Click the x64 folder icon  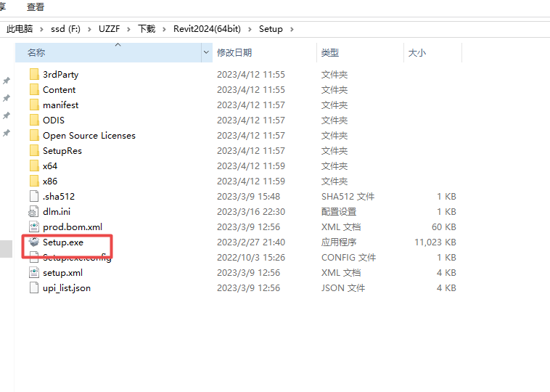(x=33, y=166)
